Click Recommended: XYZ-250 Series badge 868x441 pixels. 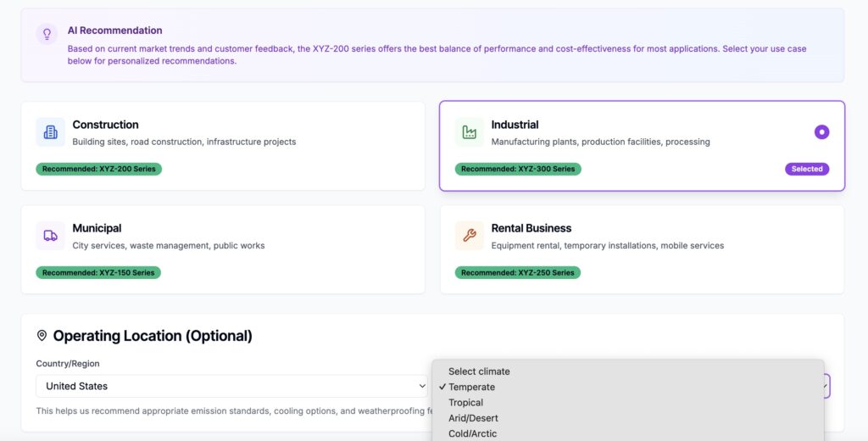[x=518, y=272]
